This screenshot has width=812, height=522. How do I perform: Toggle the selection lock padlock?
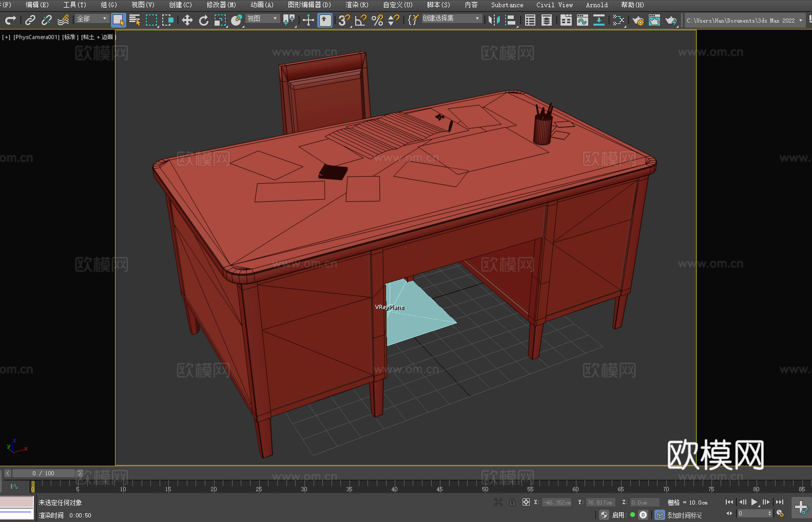pos(512,502)
